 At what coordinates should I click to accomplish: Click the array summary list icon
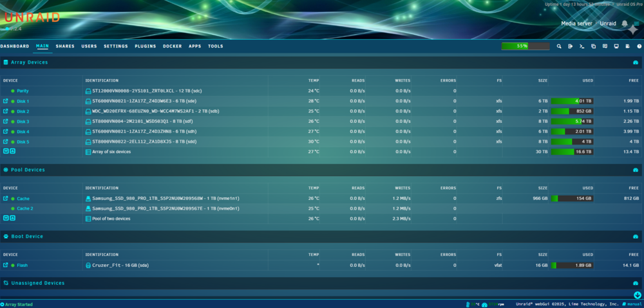pyautogui.click(x=88, y=152)
